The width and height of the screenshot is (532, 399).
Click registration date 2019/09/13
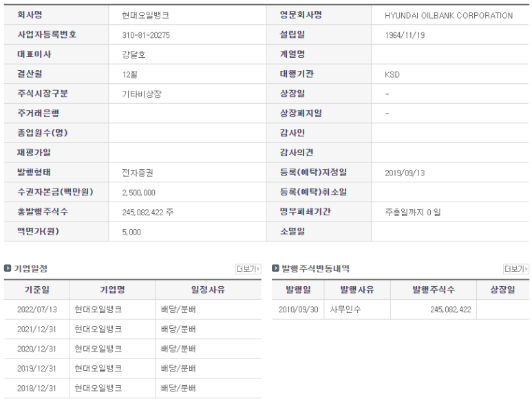click(405, 173)
